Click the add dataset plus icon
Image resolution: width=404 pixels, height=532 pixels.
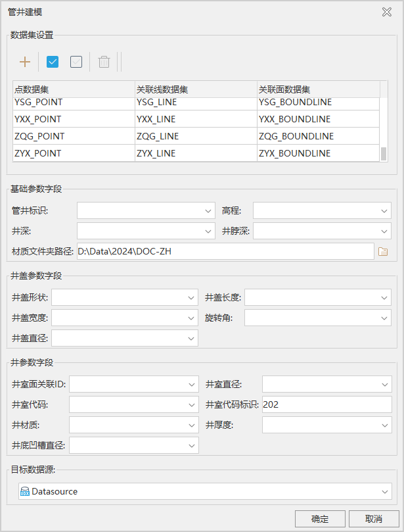pos(25,62)
